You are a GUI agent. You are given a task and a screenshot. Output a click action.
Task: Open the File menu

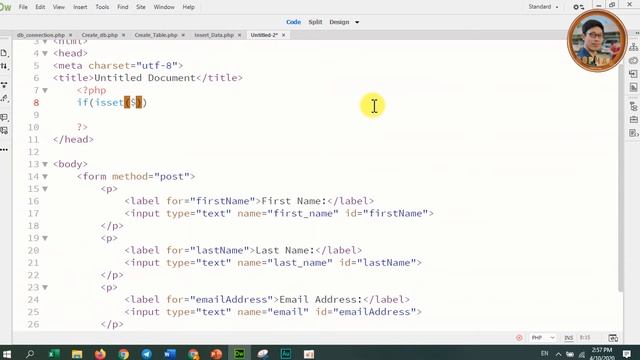tap(23, 7)
